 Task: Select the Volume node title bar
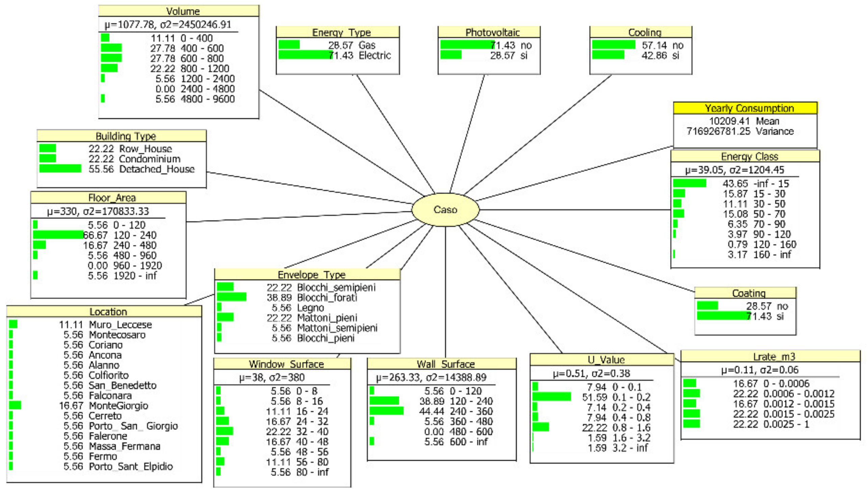[182, 11]
